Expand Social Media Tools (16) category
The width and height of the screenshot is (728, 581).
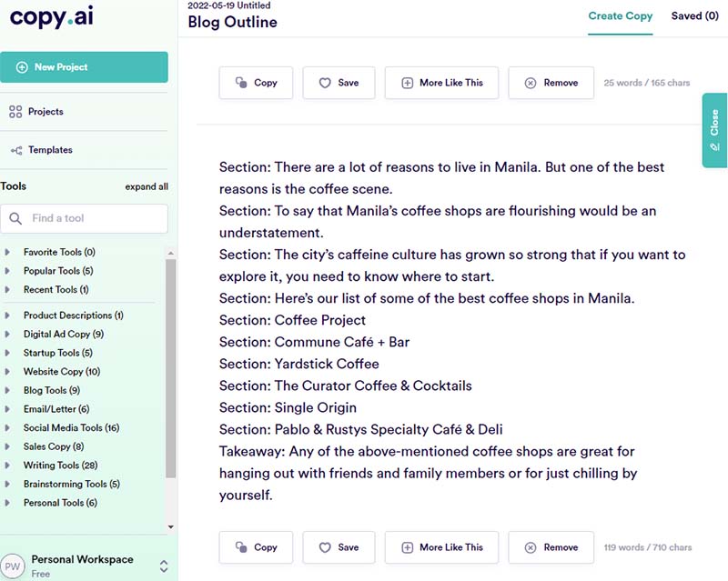(7, 428)
